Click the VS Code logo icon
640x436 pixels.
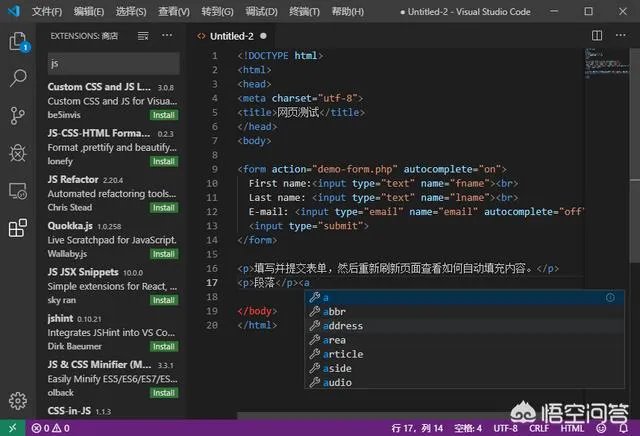tap(14, 11)
